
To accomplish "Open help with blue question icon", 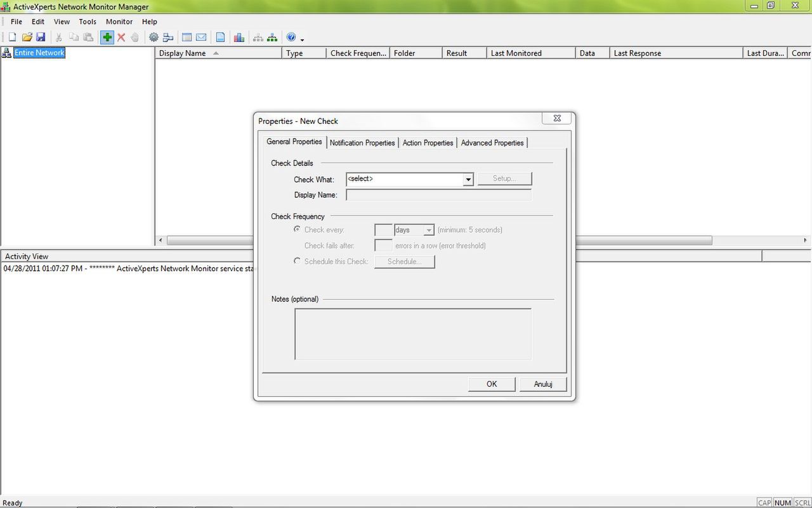I will [x=291, y=37].
